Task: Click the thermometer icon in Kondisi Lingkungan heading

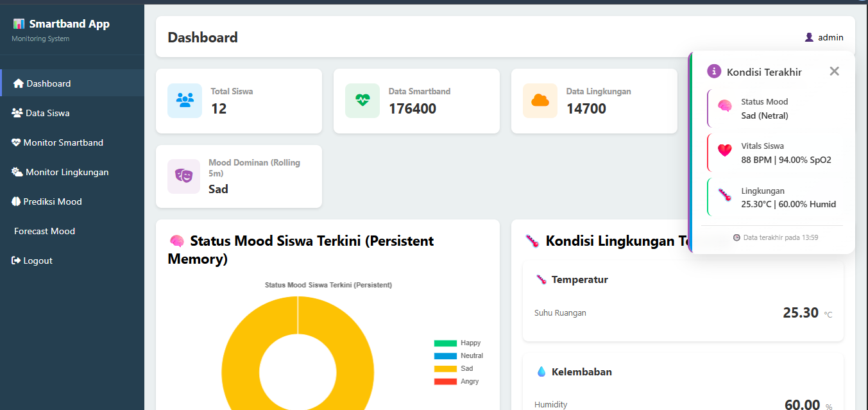Action: click(x=532, y=241)
